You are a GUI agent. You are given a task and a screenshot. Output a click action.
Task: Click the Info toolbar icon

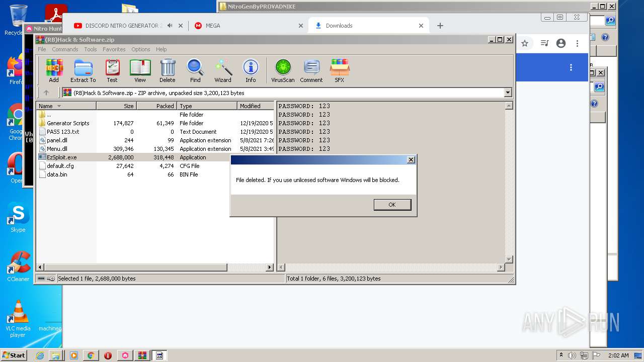tap(251, 70)
